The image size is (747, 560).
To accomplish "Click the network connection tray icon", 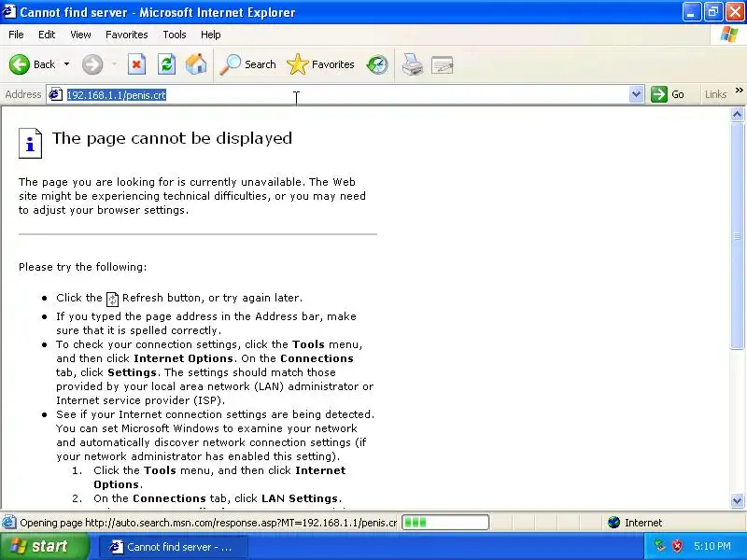I will (x=659, y=546).
